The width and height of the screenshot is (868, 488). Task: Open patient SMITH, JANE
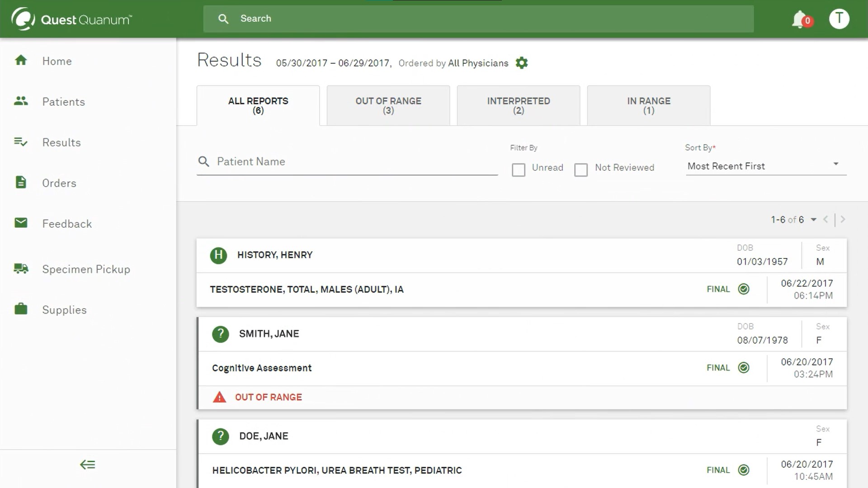(269, 334)
